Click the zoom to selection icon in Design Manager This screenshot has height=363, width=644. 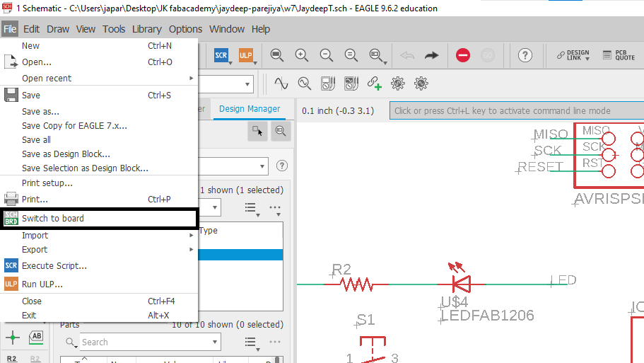click(x=281, y=131)
